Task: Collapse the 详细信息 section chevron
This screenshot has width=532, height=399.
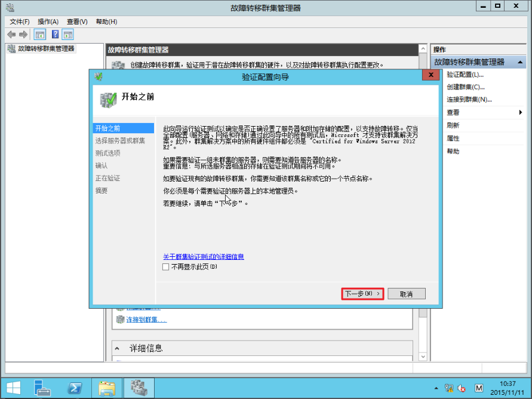Action: (117, 348)
